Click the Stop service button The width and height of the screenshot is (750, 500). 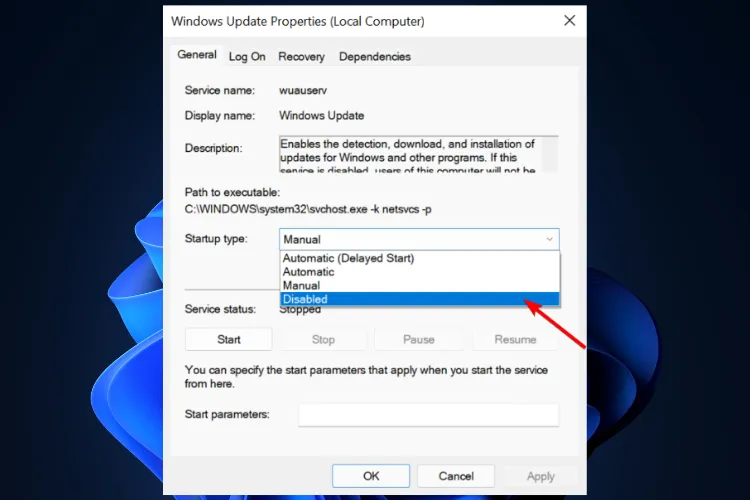(x=323, y=339)
